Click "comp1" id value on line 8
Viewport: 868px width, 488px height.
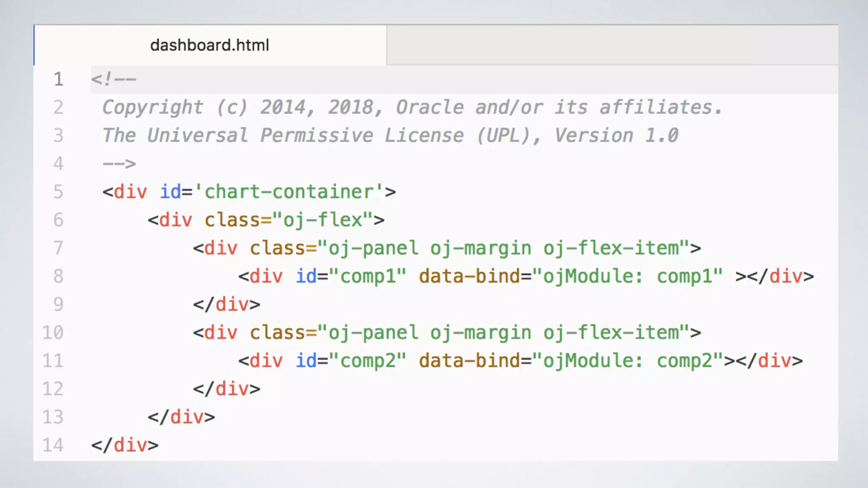(367, 277)
